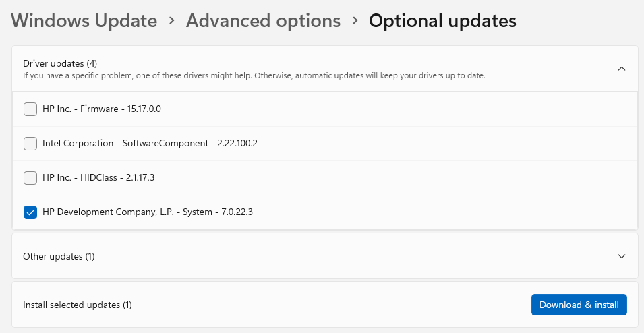Click breadcrumb arrow after Windows Update
The image size is (644, 333).
coord(172,21)
